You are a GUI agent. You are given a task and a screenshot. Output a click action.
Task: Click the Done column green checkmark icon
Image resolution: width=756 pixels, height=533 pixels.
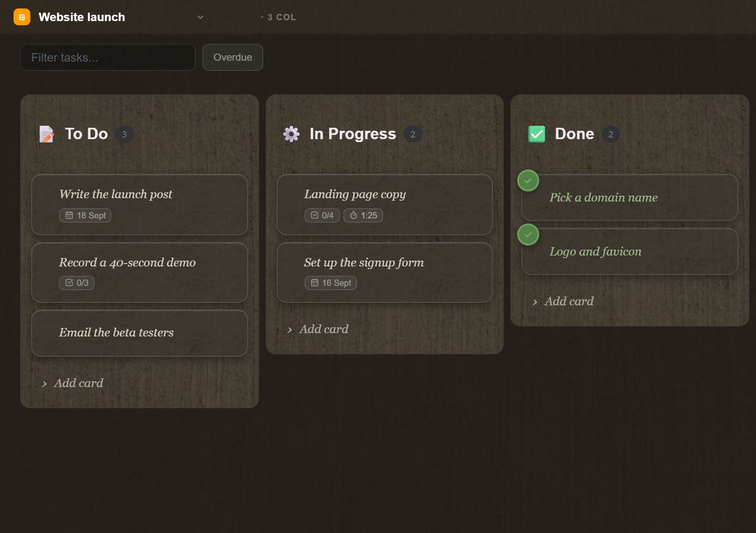pos(537,134)
